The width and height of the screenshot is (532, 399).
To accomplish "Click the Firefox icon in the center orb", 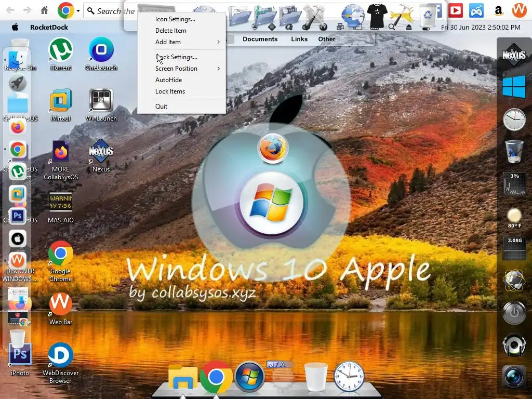I will pos(272,148).
